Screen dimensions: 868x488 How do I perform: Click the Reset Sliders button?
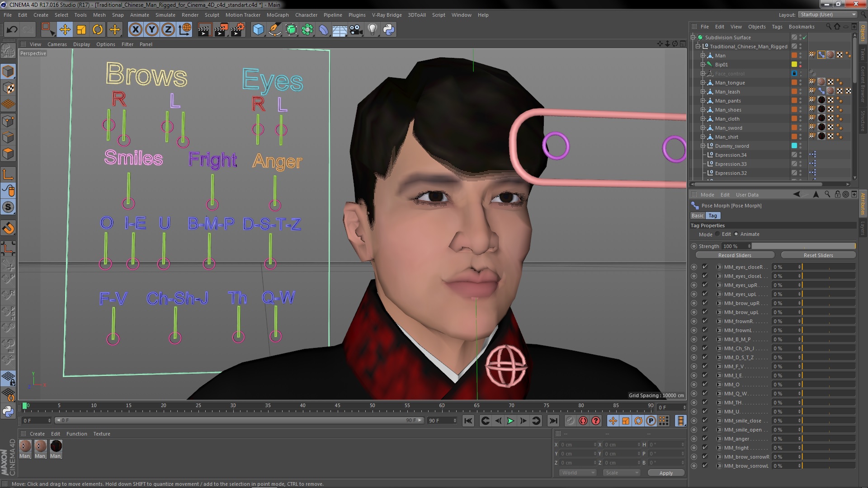pyautogui.click(x=818, y=255)
